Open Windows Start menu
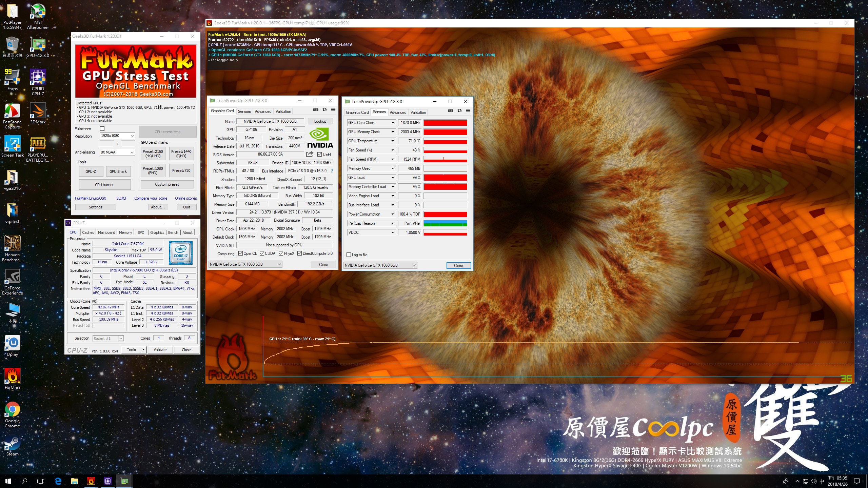 tap(8, 481)
